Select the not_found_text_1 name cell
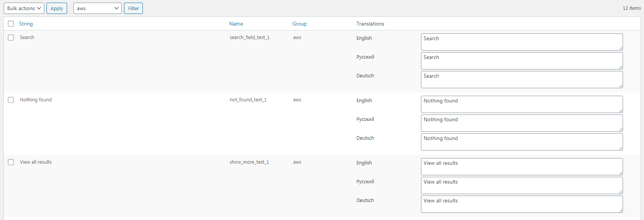Image resolution: width=644 pixels, height=220 pixels. (248, 100)
